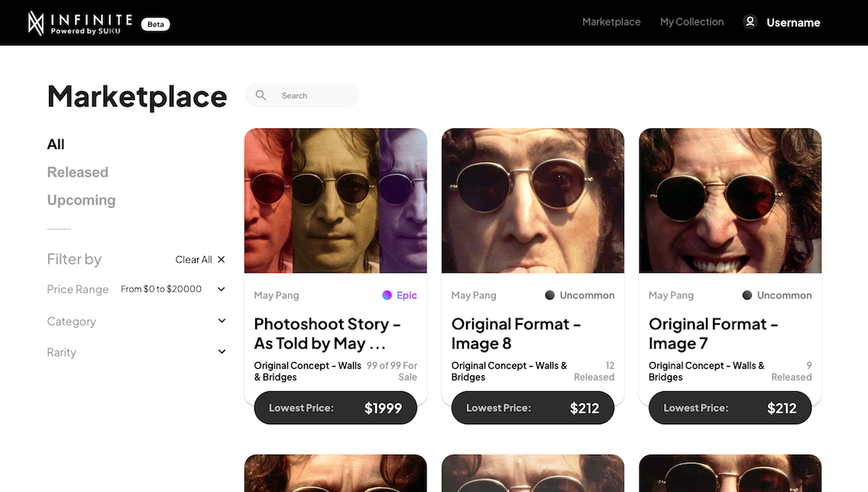Click 'Uncommon' label on Image 8 card
Image resolution: width=868 pixels, height=492 pixels.
587,296
